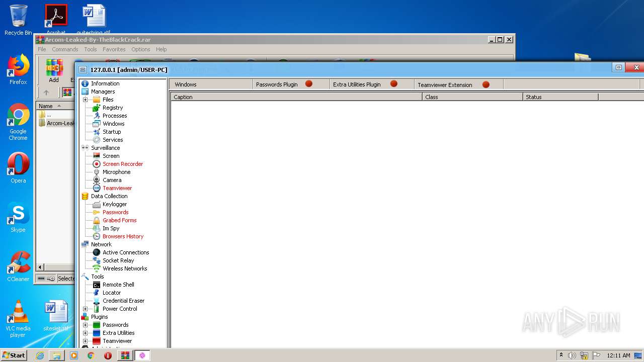Image resolution: width=644 pixels, height=362 pixels.
Task: Launch the Remote Shell icon
Action: point(97,285)
